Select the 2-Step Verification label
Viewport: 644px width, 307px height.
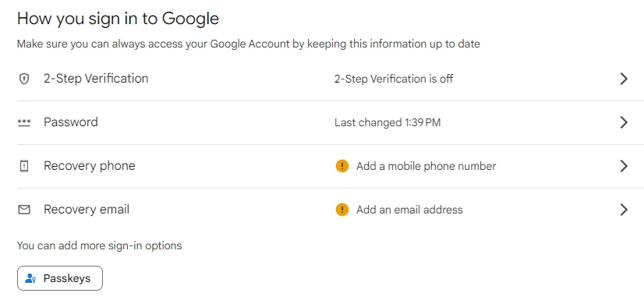[96, 79]
